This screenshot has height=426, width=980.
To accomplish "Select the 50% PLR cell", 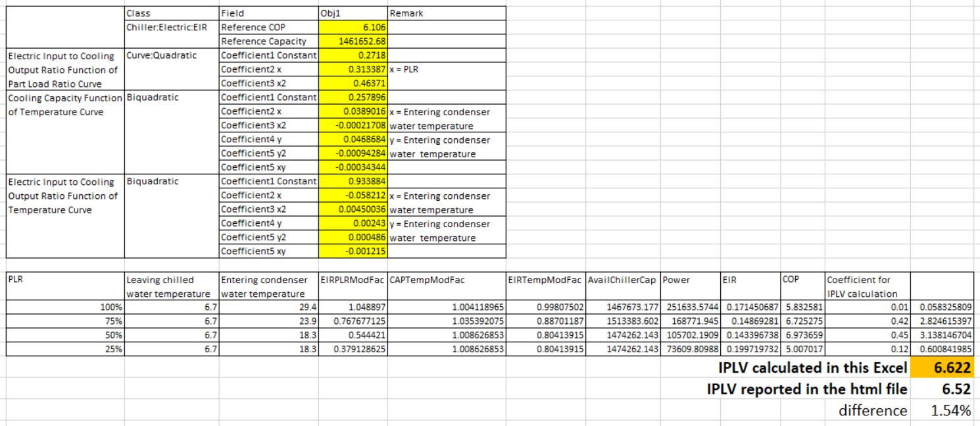I will point(64,335).
